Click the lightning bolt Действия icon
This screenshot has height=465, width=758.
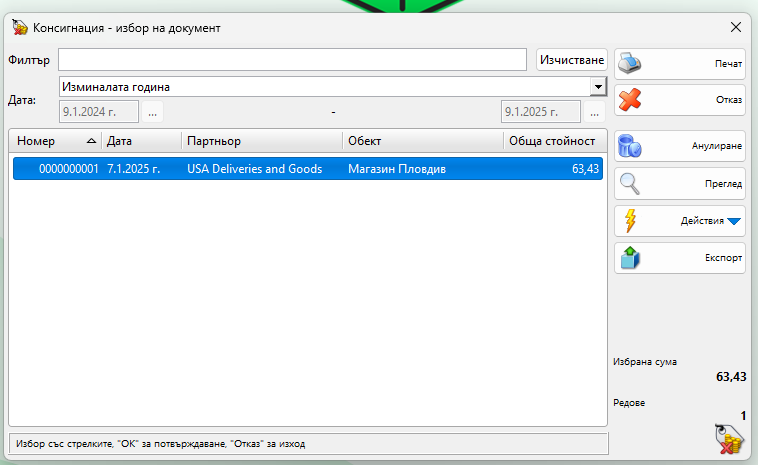pyautogui.click(x=630, y=221)
